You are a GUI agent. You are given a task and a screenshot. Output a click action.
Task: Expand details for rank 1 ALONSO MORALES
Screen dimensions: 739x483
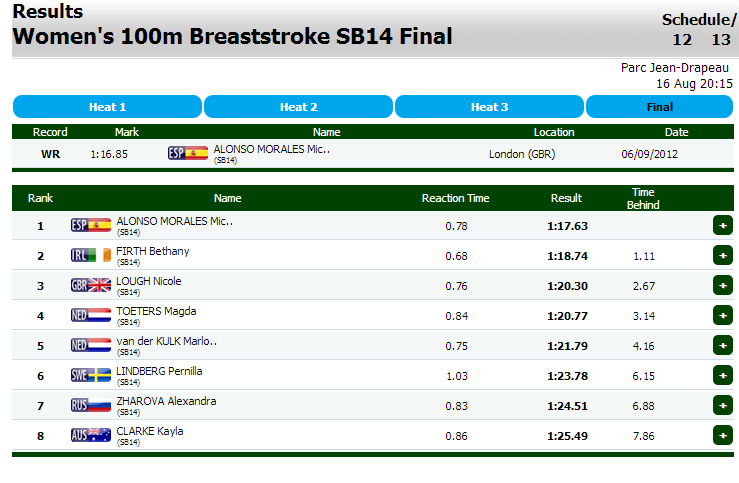point(722,225)
